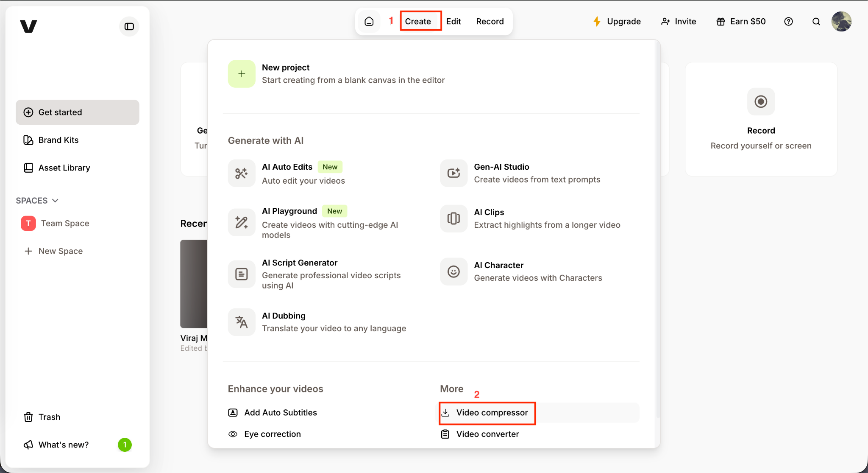Click the AI Character smiley icon

(453, 271)
